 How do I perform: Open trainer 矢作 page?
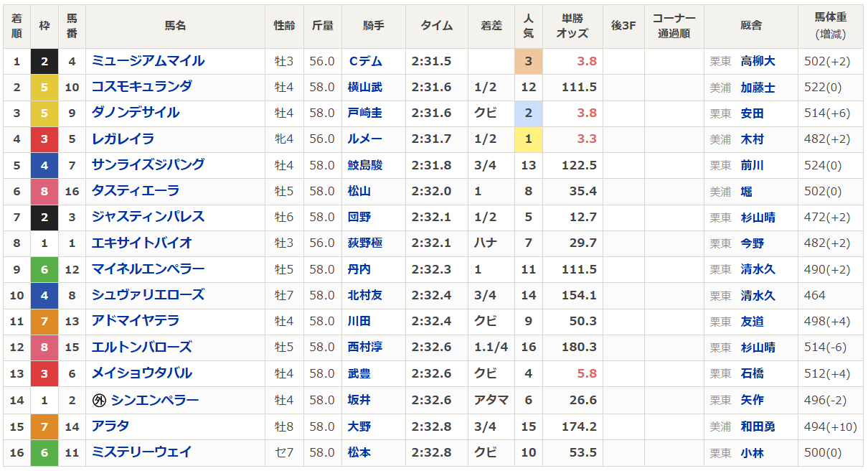752,401
